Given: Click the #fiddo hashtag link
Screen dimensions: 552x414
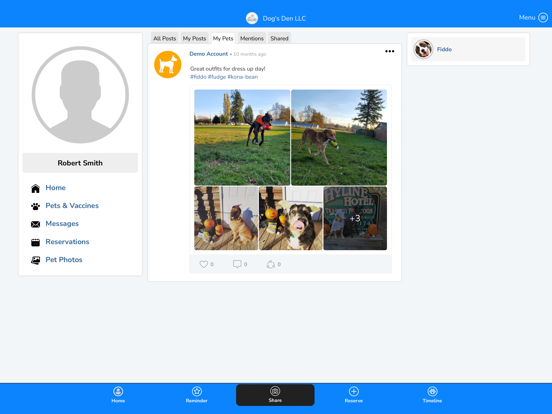Looking at the screenshot, I should (x=198, y=77).
